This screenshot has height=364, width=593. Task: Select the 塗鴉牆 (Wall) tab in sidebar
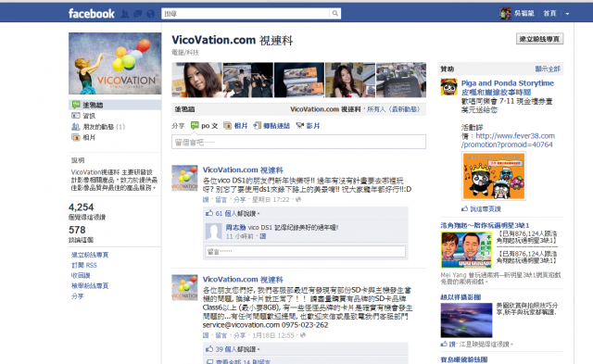115,105
